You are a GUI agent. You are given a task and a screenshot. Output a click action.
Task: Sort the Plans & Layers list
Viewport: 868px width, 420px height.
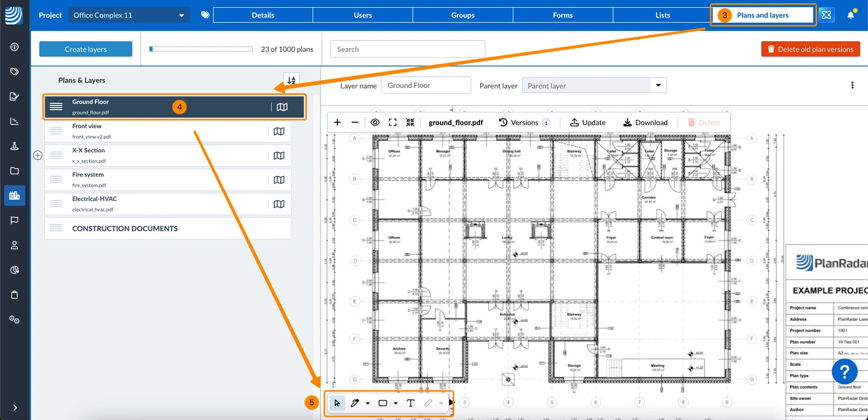point(291,80)
